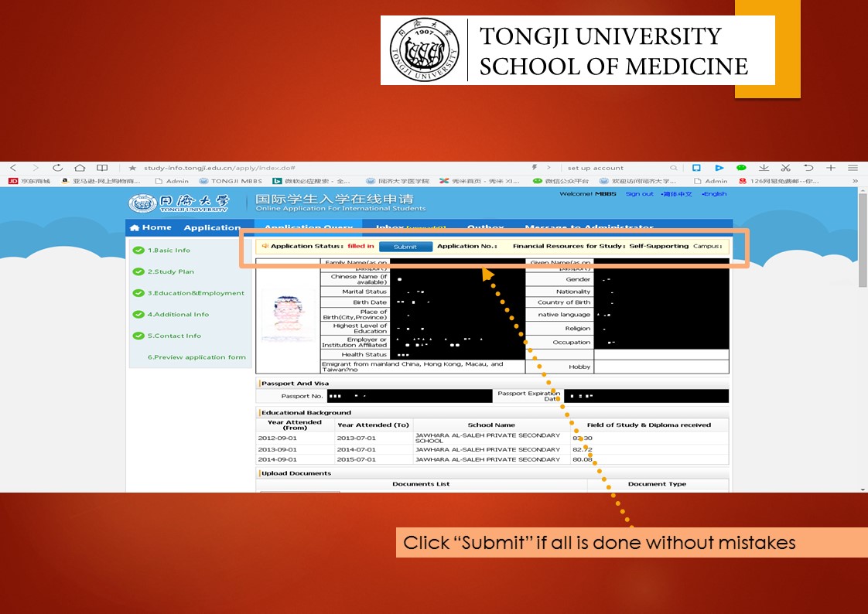Click the green check next to Basic Info
This screenshot has width=868, height=614.
click(138, 251)
